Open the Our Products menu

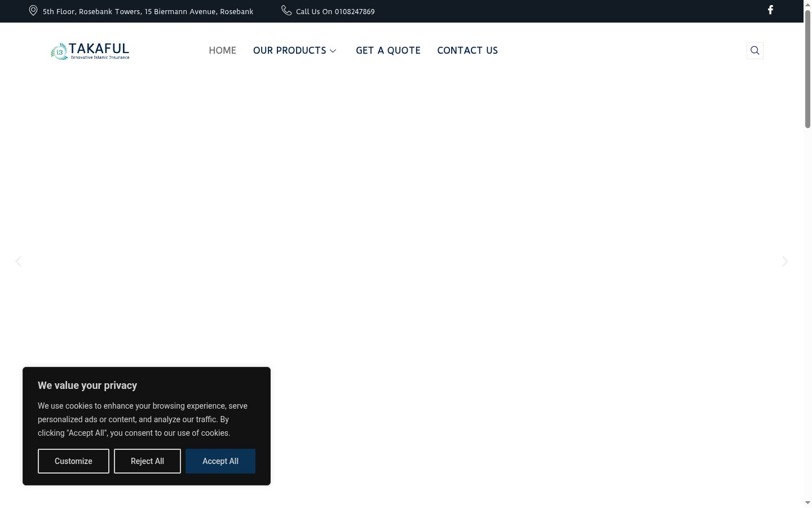coord(290,50)
